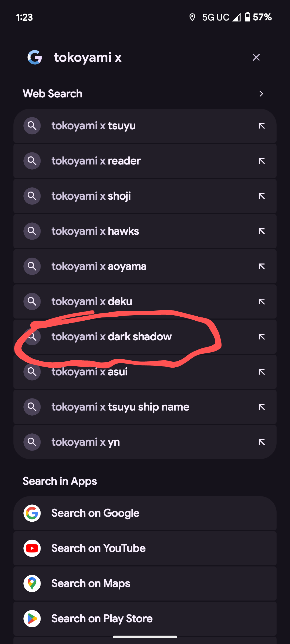290x644 pixels.
Task: Clear the search text with X
Action: [256, 57]
